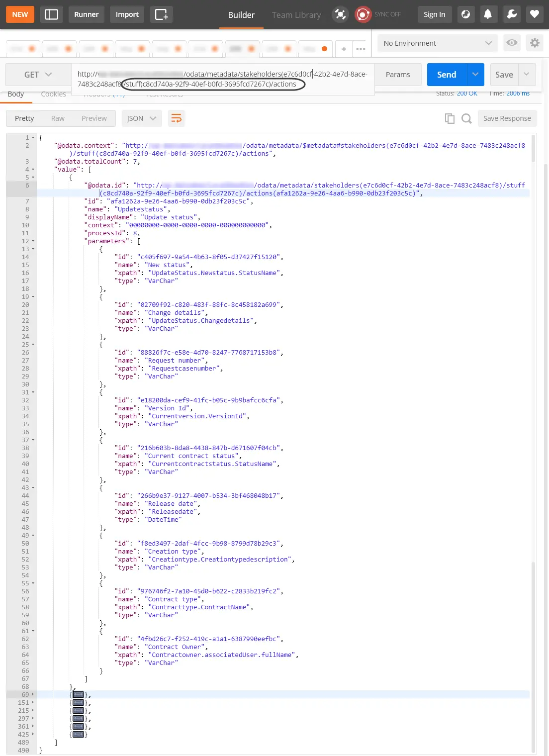The height and width of the screenshot is (756, 549).
Task: Collapse the parameters array at line 12
Action: [33, 241]
